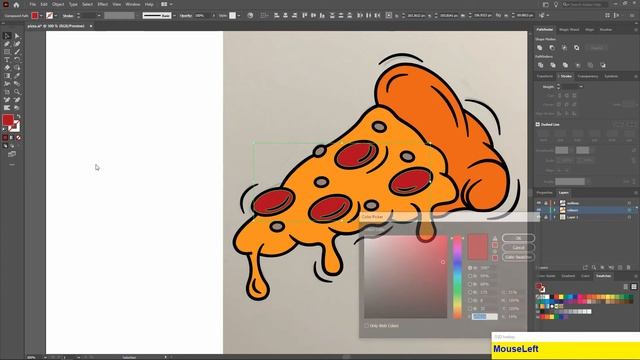Image resolution: width=640 pixels, height=360 pixels.
Task: Click OK in the Color Picker
Action: [x=518, y=238]
